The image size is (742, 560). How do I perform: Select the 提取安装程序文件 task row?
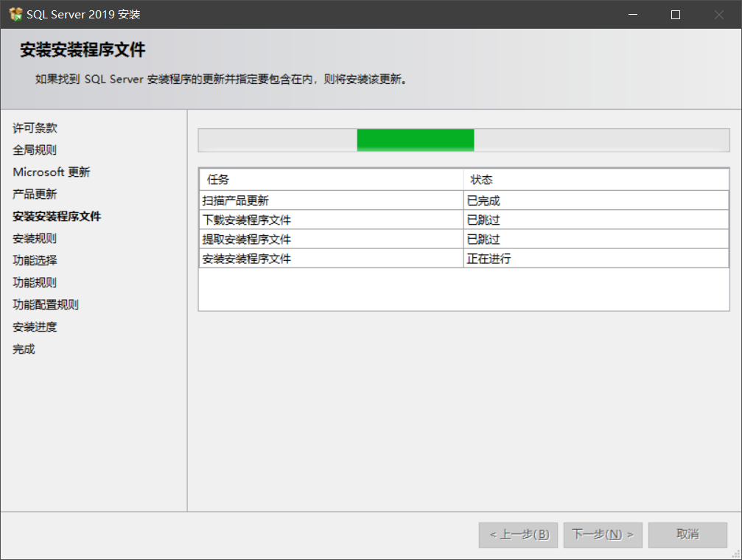pyautogui.click(x=463, y=239)
